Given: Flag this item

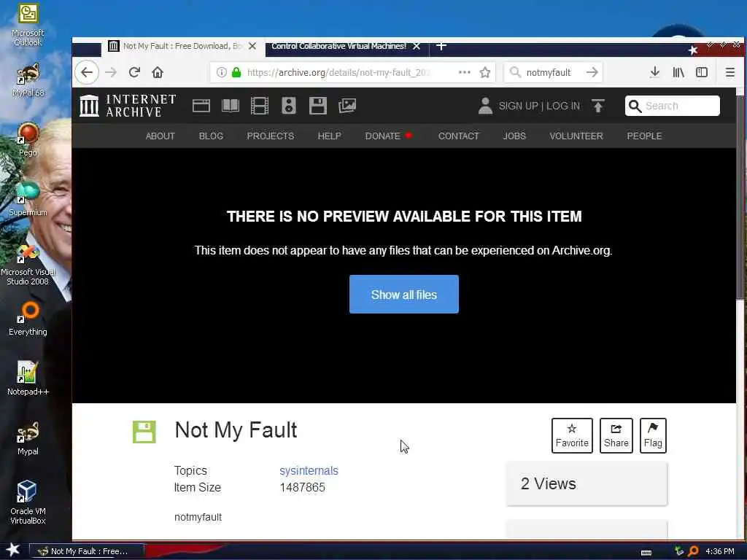Looking at the screenshot, I should [653, 435].
